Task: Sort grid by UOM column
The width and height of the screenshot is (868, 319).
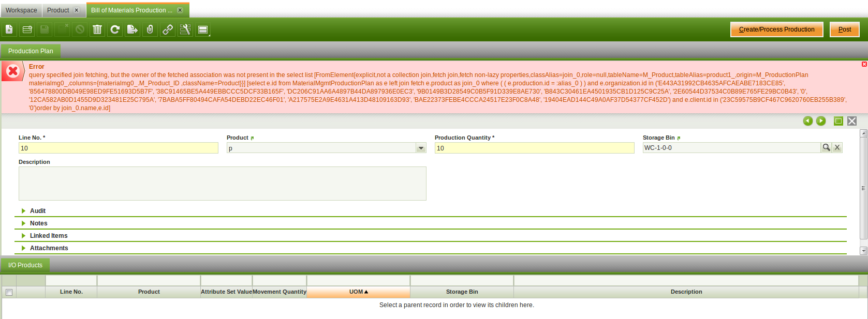Action: (358, 292)
